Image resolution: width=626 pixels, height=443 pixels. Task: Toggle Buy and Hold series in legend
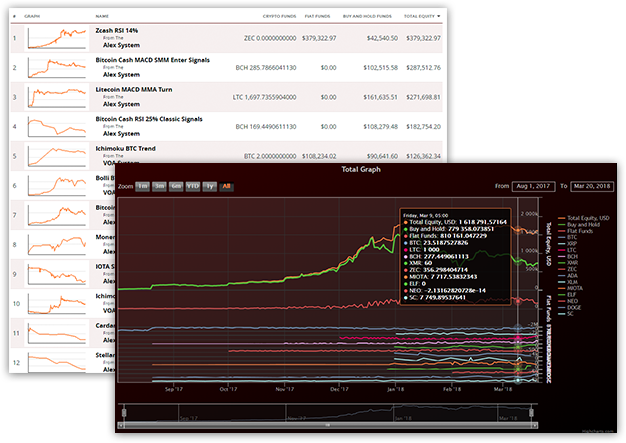tap(579, 224)
